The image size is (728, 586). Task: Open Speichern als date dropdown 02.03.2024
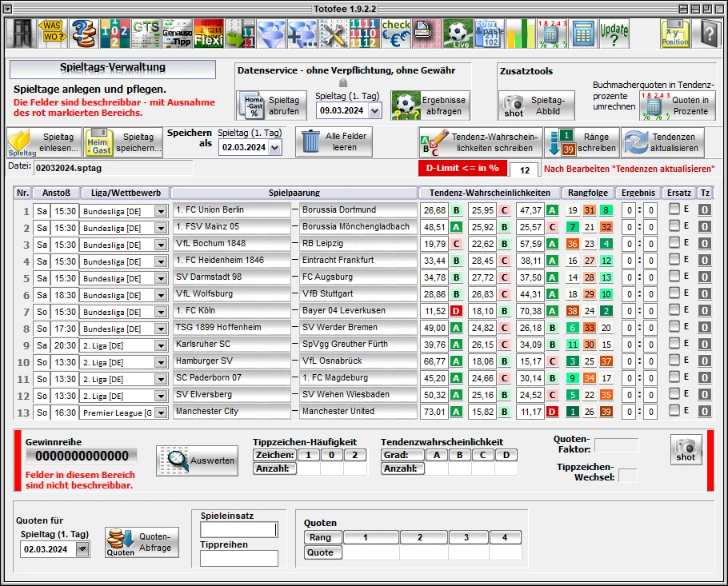[x=275, y=148]
